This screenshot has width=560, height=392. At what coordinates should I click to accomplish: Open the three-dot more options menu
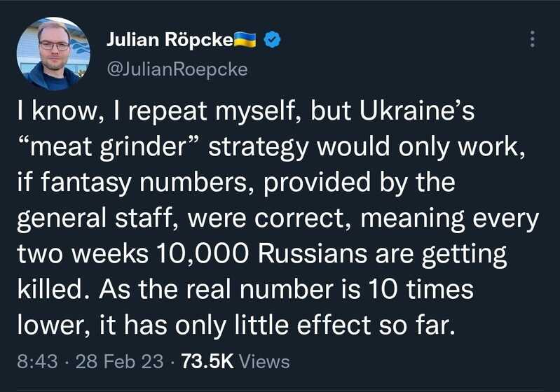click(532, 39)
